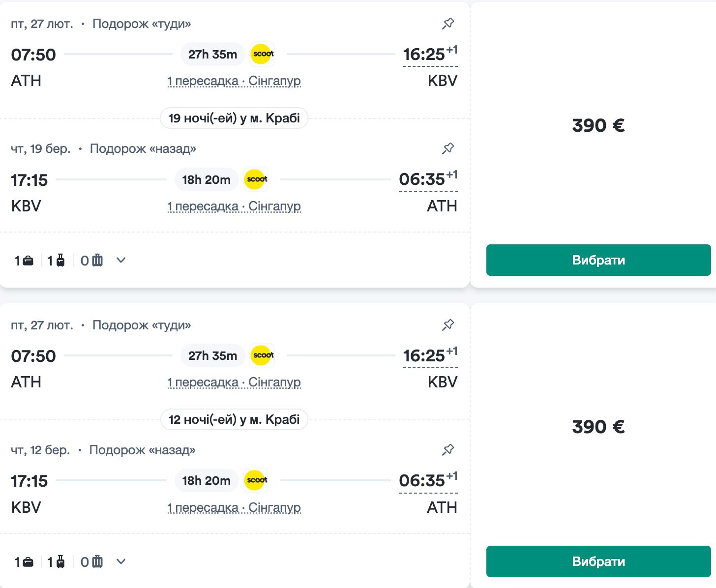Click Scoot logo on first card's outbound flight

click(x=263, y=54)
